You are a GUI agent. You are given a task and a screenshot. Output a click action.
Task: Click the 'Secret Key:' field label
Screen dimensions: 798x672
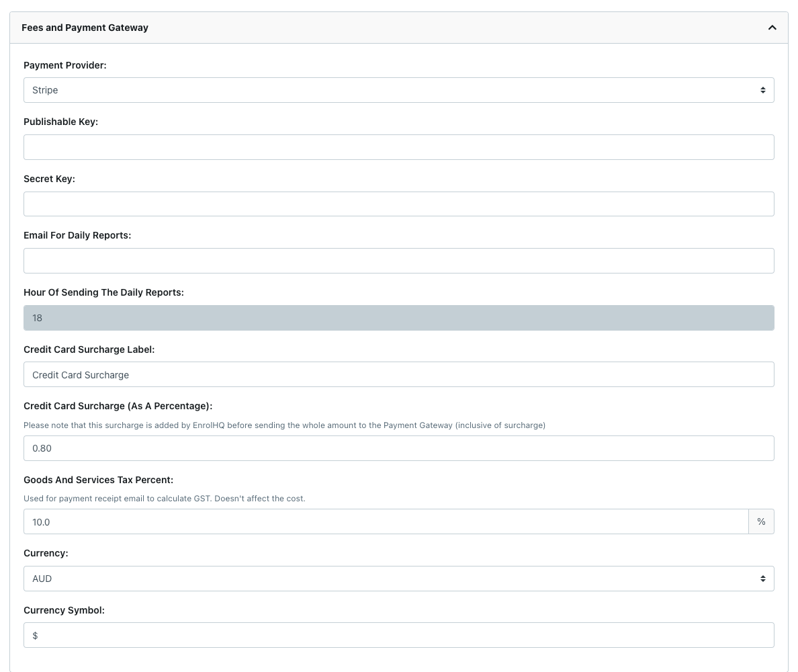49,179
